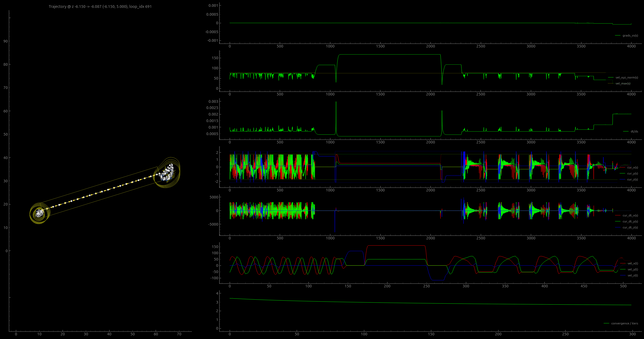Click the blue cur_z(s) legend line icon

pos(623,179)
